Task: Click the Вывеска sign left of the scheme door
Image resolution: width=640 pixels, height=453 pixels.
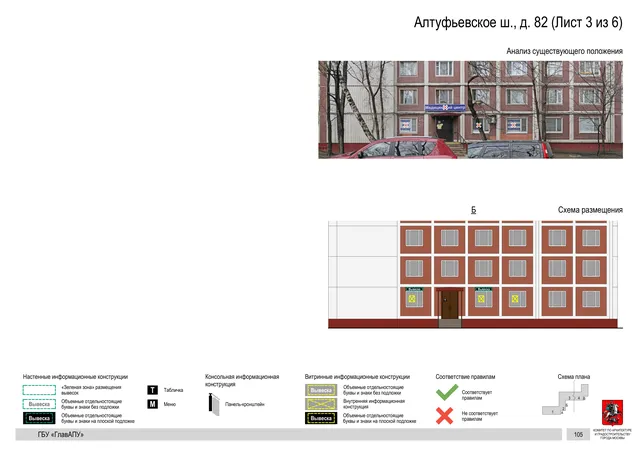Action: [414, 289]
